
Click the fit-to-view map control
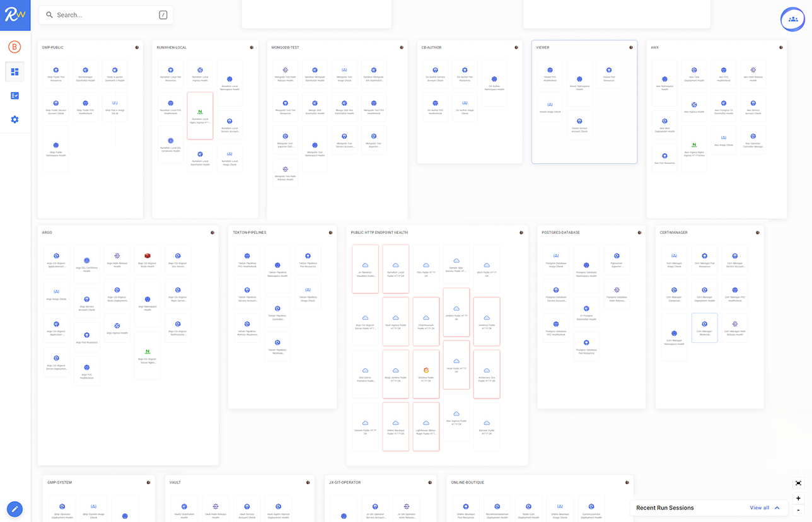798,484
